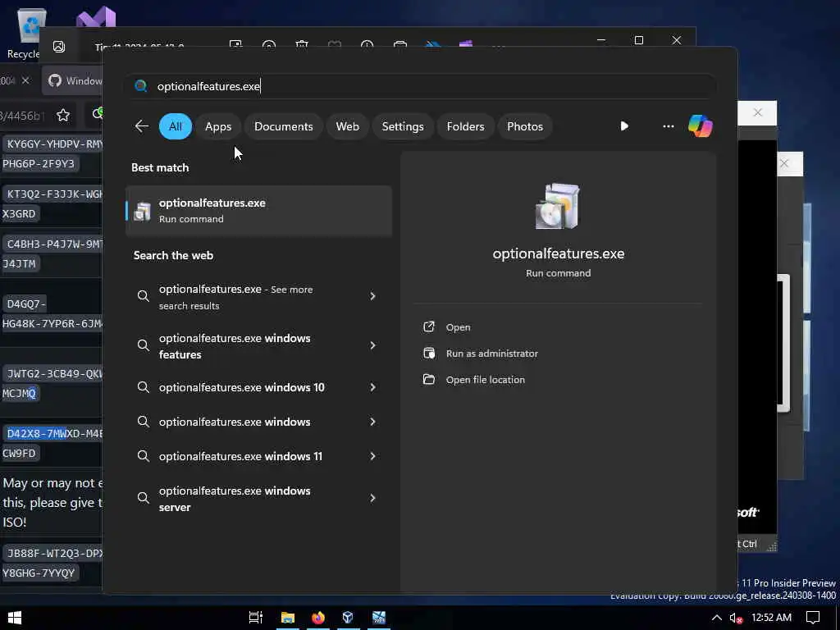Image resolution: width=840 pixels, height=630 pixels.
Task: Click the search box containing optionalfeatures.exe
Action: coord(421,86)
